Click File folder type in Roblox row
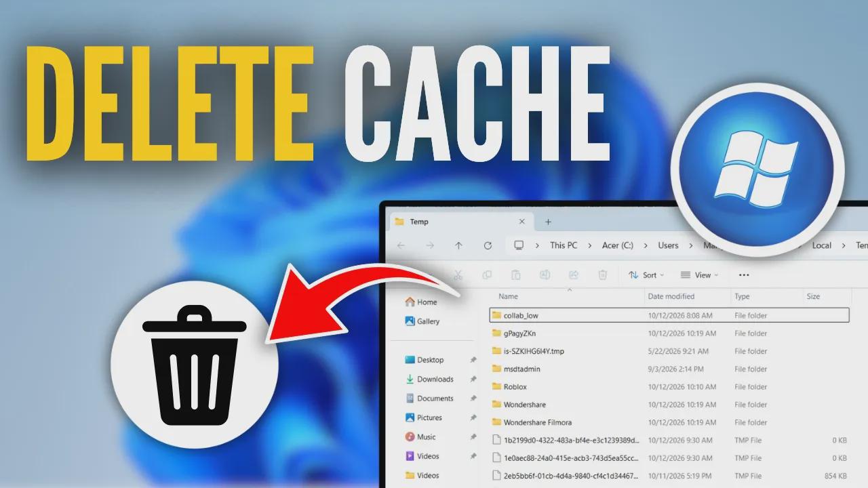 [x=751, y=387]
